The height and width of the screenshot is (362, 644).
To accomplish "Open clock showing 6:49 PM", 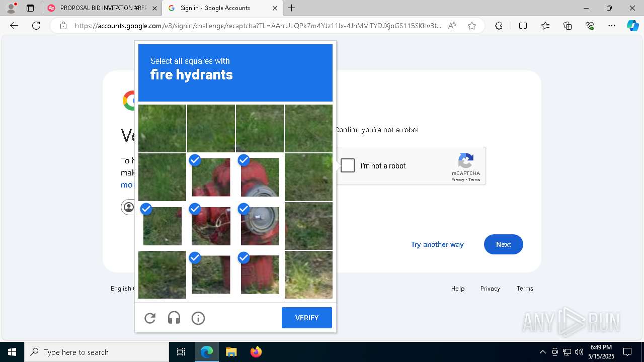I will (602, 352).
